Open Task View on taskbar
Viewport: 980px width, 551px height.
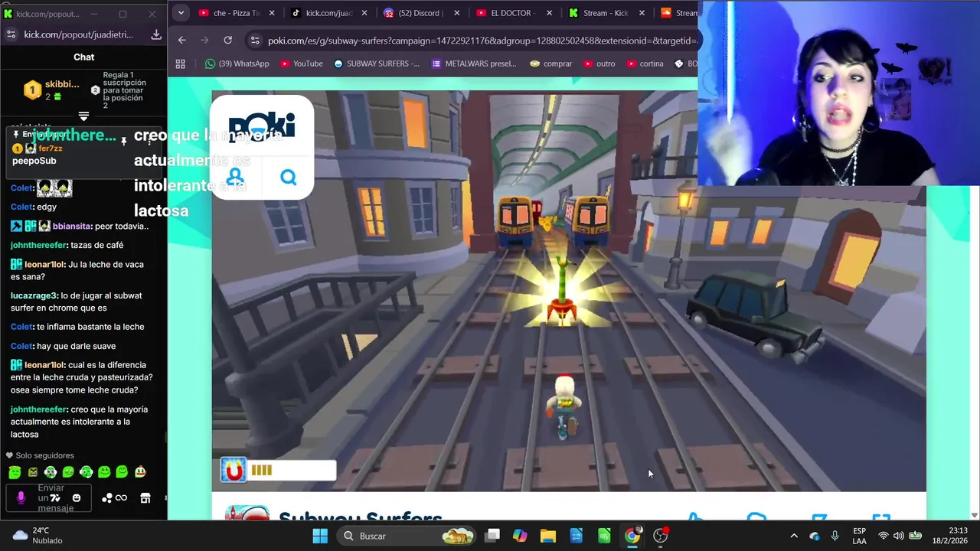pos(492,536)
